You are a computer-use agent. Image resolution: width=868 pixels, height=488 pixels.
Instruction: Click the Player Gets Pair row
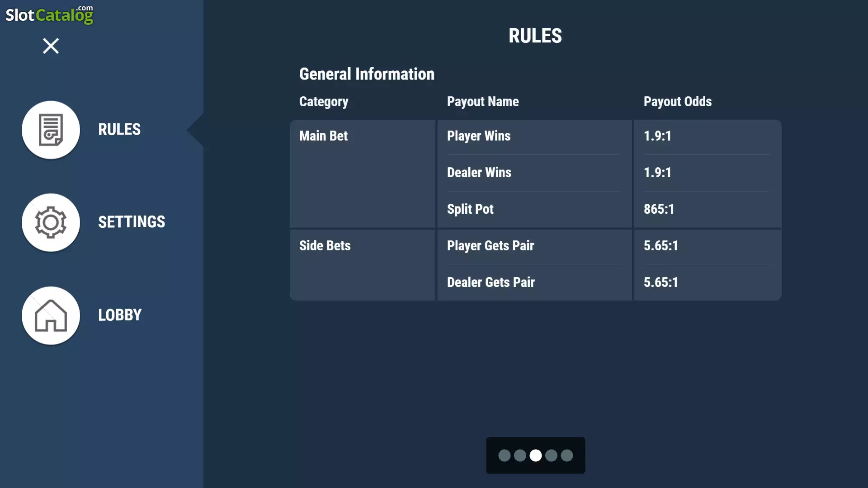(609, 246)
